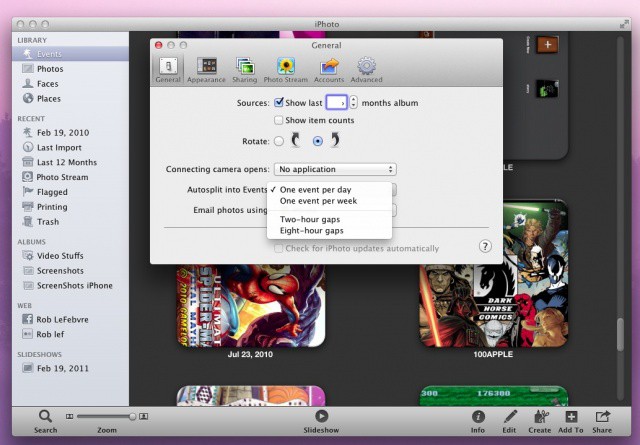This screenshot has width=640, height=445.
Task: Adjust the Zoom slider handle
Action: (132, 416)
